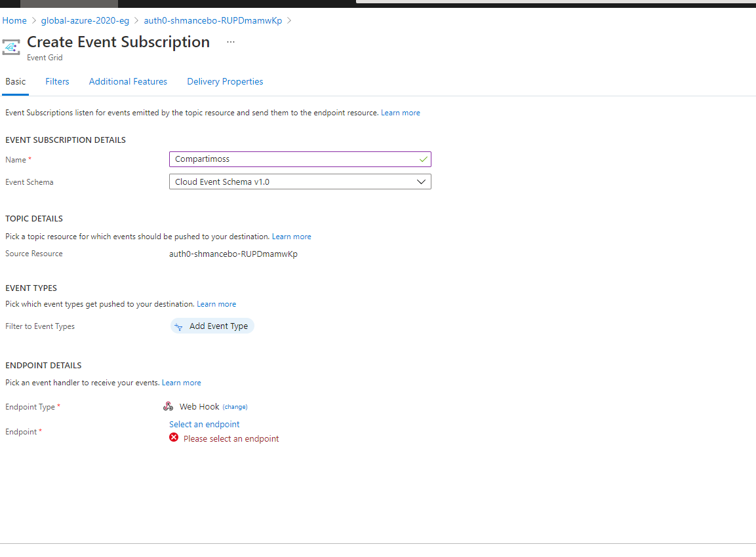Go to Delivery Properties tab
Image resolution: width=756 pixels, height=557 pixels.
(x=225, y=81)
